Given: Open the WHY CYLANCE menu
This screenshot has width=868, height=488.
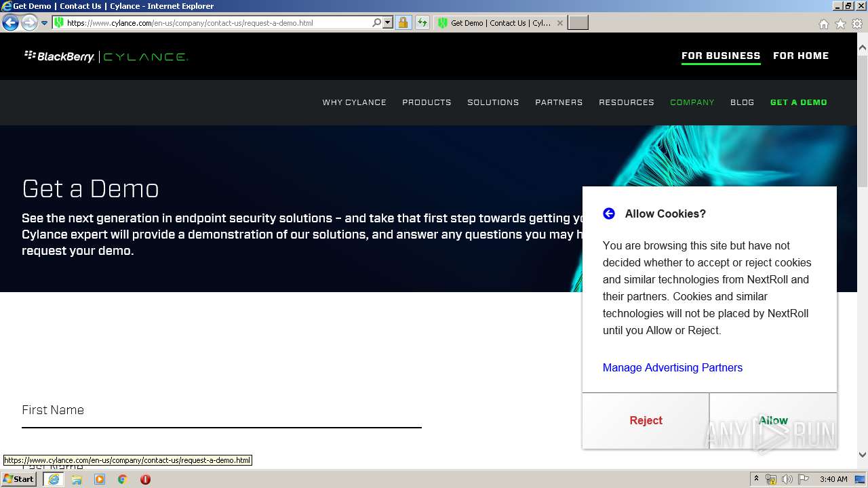Looking at the screenshot, I should click(354, 102).
